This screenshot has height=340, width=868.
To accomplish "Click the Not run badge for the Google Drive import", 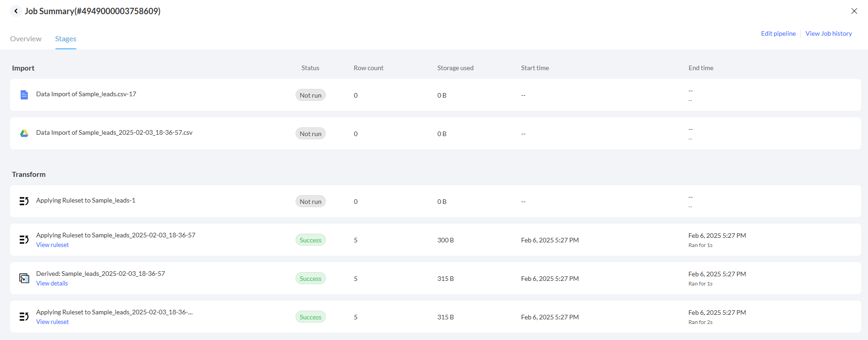I will tap(310, 134).
